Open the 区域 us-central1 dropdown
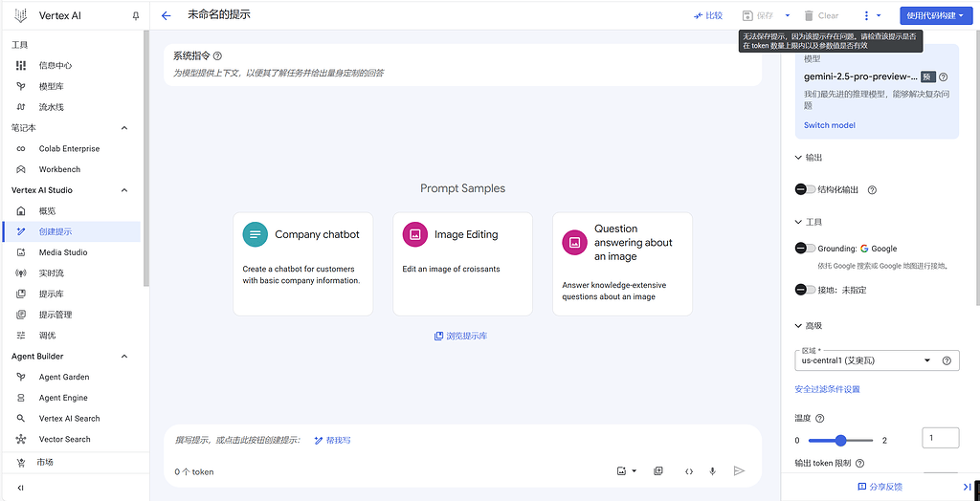Viewport: 980px width, 501px height. tap(865, 360)
